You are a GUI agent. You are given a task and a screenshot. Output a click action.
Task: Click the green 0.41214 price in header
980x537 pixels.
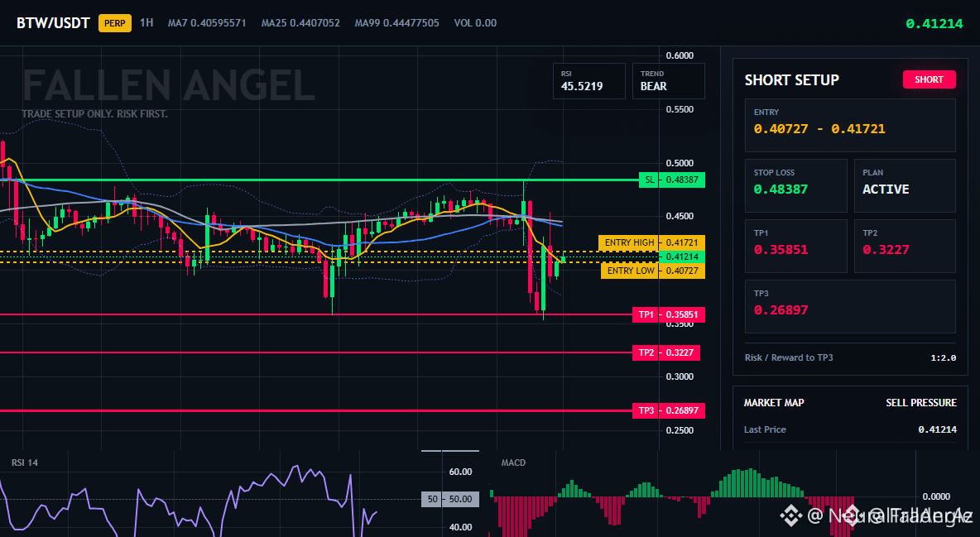(934, 24)
